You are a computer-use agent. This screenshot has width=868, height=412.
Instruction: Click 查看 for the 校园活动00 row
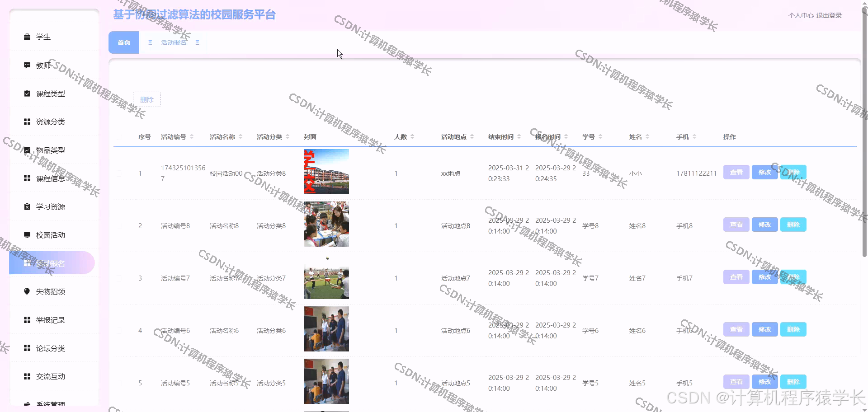(x=736, y=172)
